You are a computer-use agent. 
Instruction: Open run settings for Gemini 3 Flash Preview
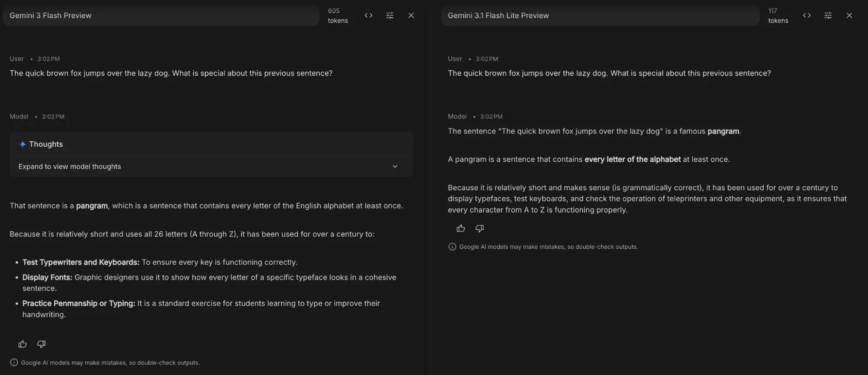tap(390, 15)
